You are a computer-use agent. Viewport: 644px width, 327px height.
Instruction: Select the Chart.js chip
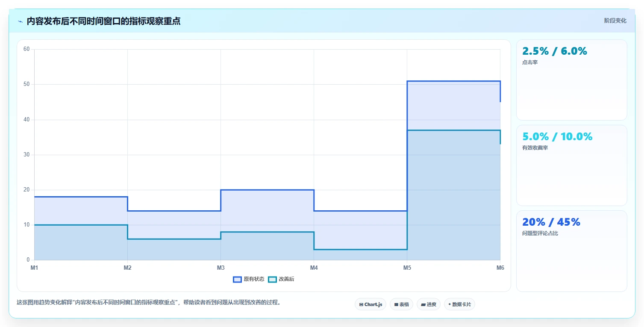pos(371,304)
